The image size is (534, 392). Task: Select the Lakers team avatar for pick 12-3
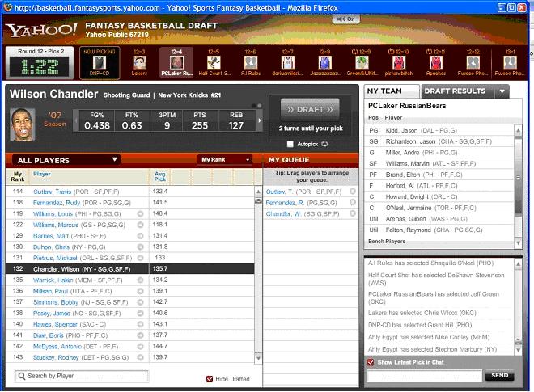pos(139,62)
